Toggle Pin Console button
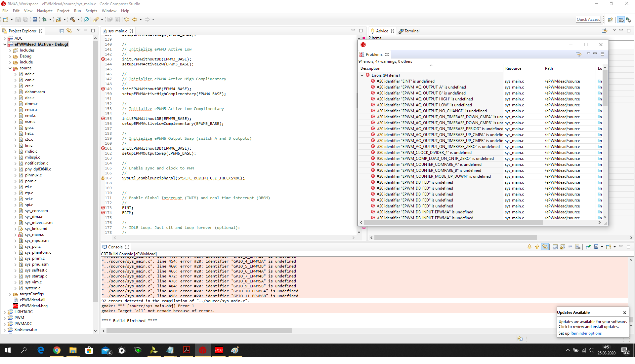The width and height of the screenshot is (635, 364). (x=588, y=247)
